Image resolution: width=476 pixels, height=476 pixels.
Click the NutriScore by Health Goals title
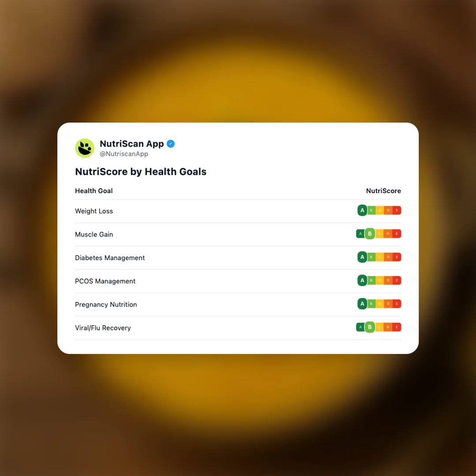141,172
